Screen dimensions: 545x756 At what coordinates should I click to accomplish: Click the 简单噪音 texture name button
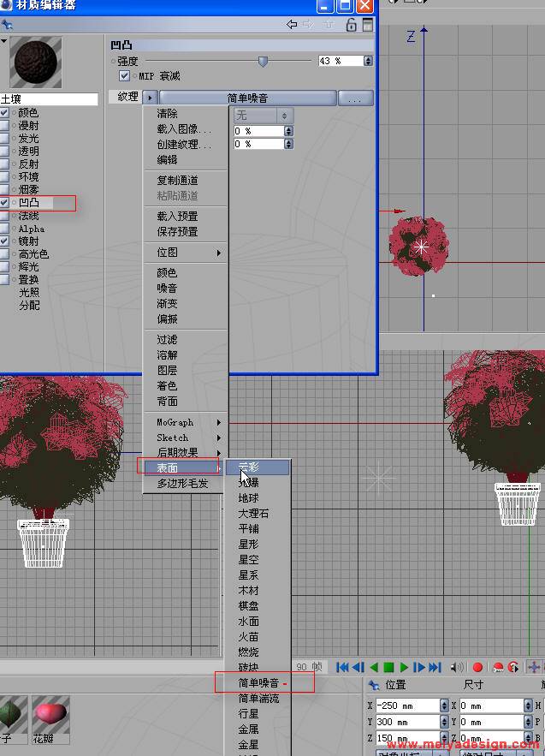(x=247, y=98)
